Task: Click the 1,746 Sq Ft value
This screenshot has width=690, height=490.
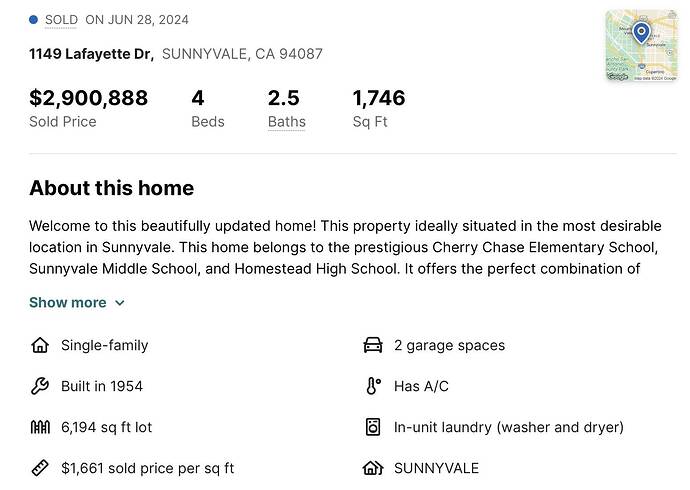Action: [379, 98]
